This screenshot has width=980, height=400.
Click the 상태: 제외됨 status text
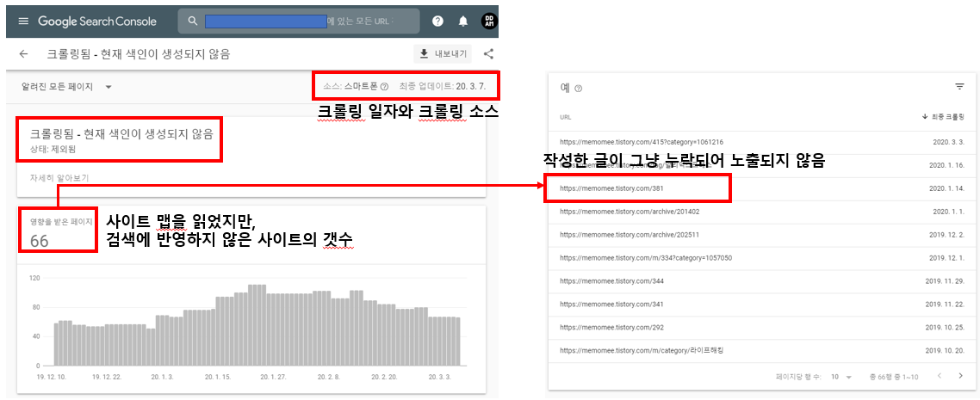point(53,148)
